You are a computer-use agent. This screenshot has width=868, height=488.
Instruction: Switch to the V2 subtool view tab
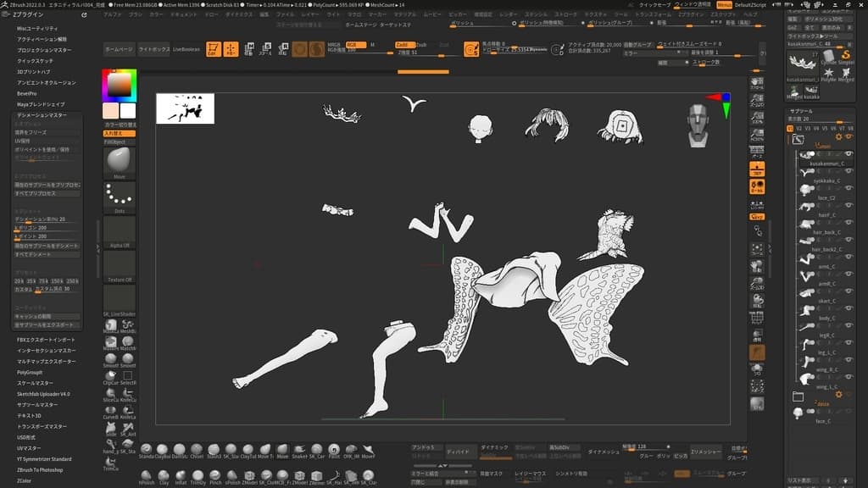pyautogui.click(x=798, y=129)
